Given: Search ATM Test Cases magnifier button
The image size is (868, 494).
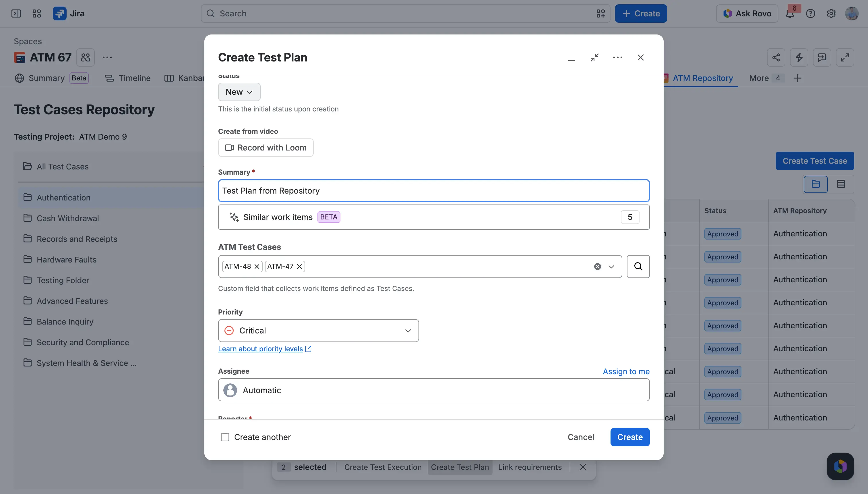Looking at the screenshot, I should (638, 266).
